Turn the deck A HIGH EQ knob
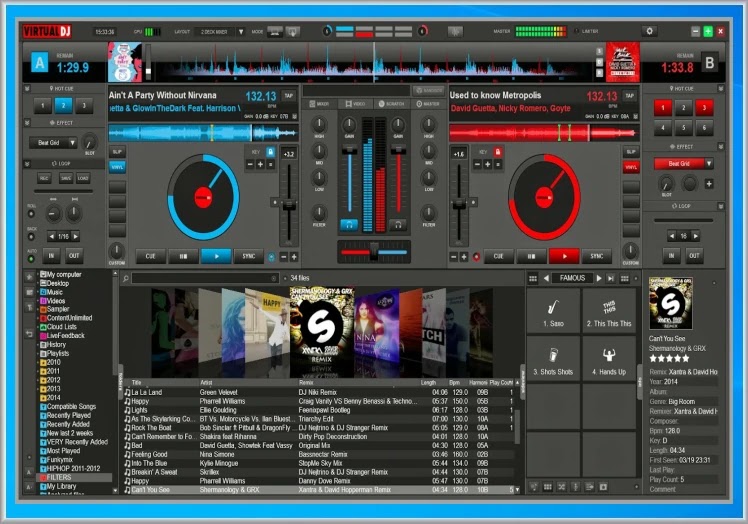The image size is (748, 524). 319,125
